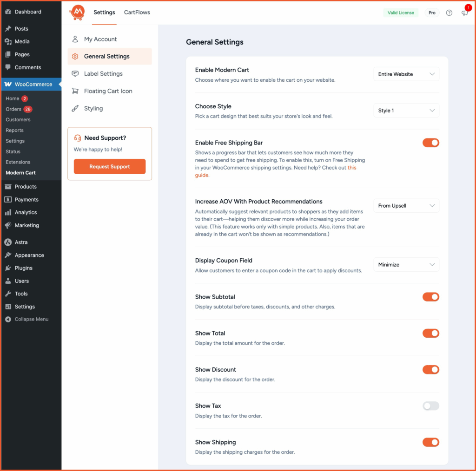Click the Need Support headset icon
476x471 pixels.
(x=78, y=138)
